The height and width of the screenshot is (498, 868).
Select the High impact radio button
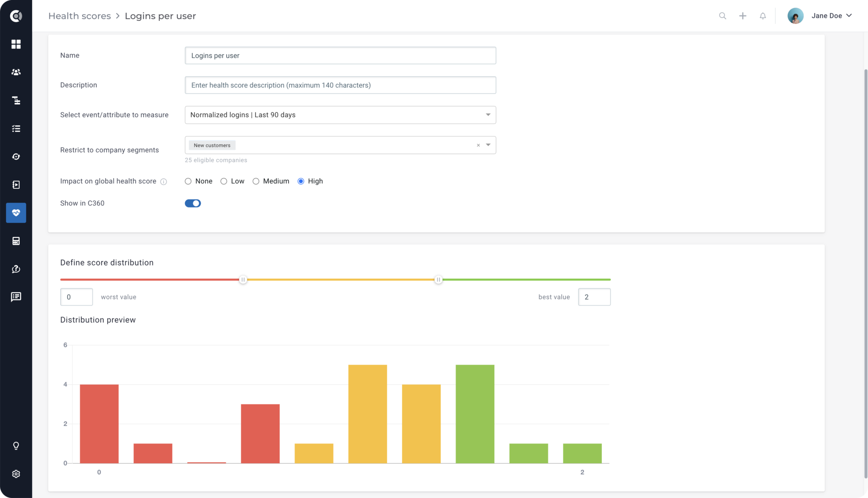301,181
